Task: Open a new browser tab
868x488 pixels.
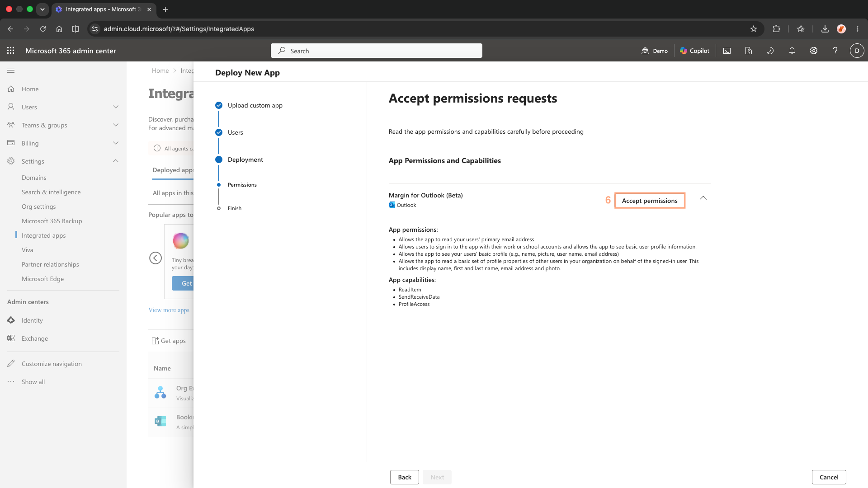Action: [165, 9]
